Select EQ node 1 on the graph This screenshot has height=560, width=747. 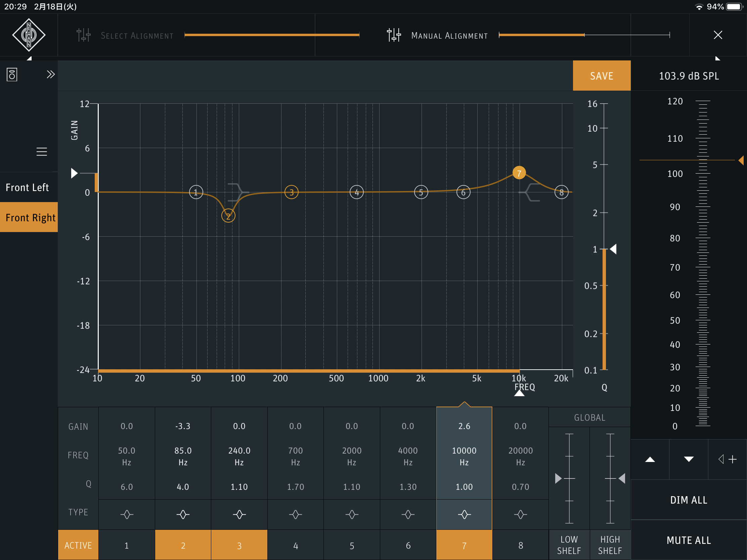196,192
